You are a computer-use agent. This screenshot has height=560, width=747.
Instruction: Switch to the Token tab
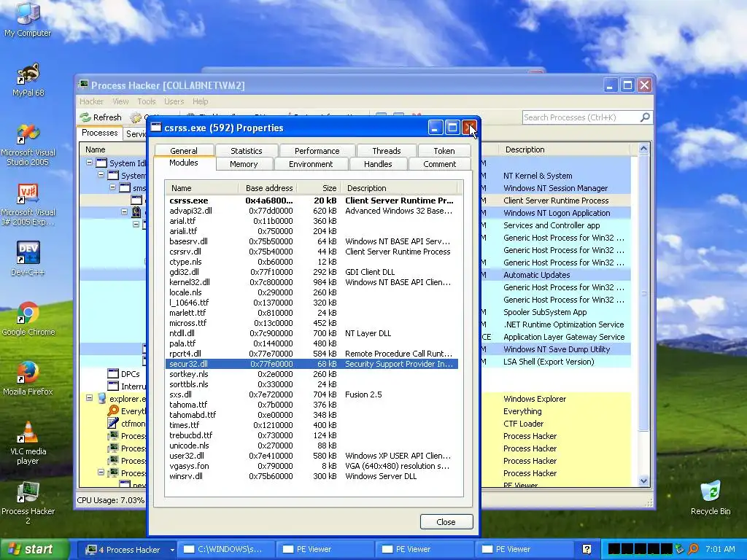444,151
